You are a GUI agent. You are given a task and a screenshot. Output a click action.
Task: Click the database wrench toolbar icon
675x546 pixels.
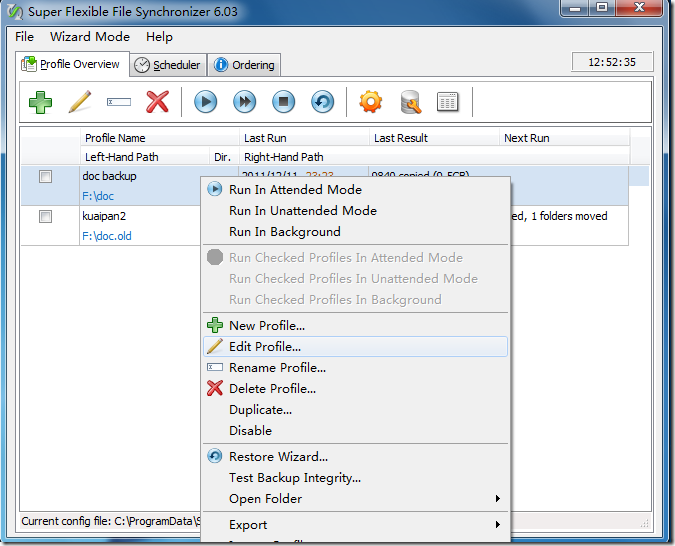(x=410, y=102)
